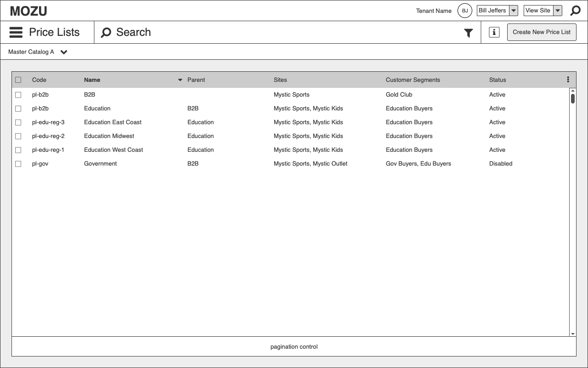Select the checkbox beside Education pl-b2b row
The height and width of the screenshot is (368, 588).
pyautogui.click(x=18, y=109)
